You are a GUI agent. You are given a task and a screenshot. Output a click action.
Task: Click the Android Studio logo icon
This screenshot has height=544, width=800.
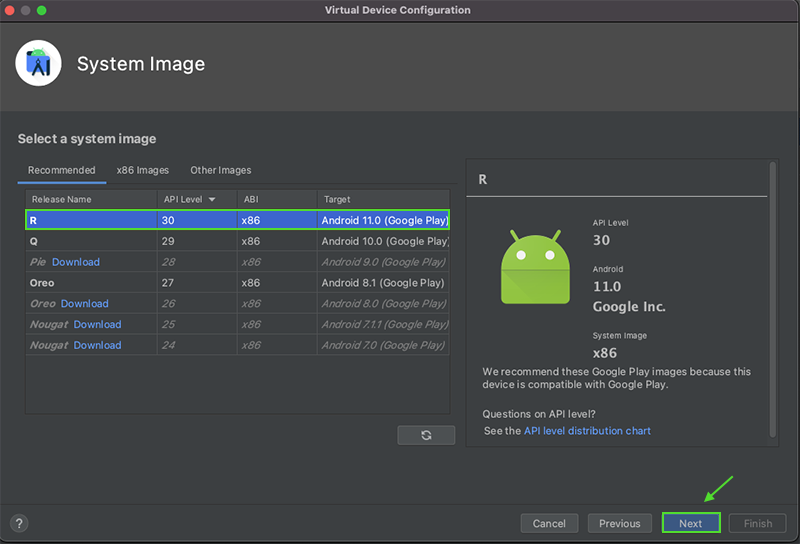[x=39, y=64]
